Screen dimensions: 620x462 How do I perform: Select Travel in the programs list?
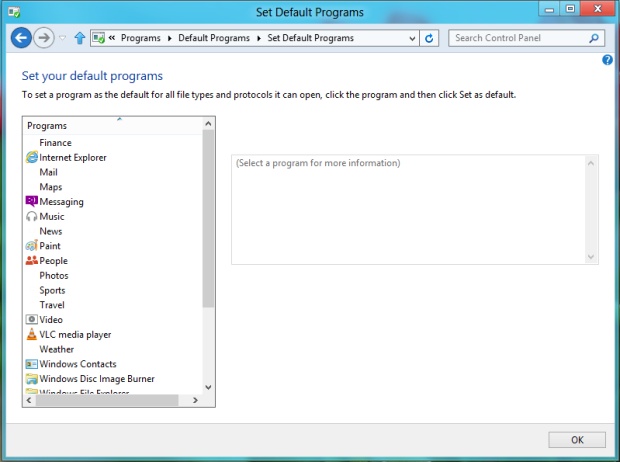[x=52, y=305]
